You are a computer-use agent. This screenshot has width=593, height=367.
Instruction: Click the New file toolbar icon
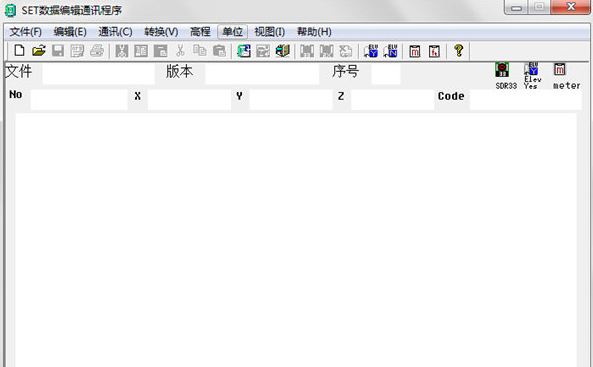click(x=19, y=51)
